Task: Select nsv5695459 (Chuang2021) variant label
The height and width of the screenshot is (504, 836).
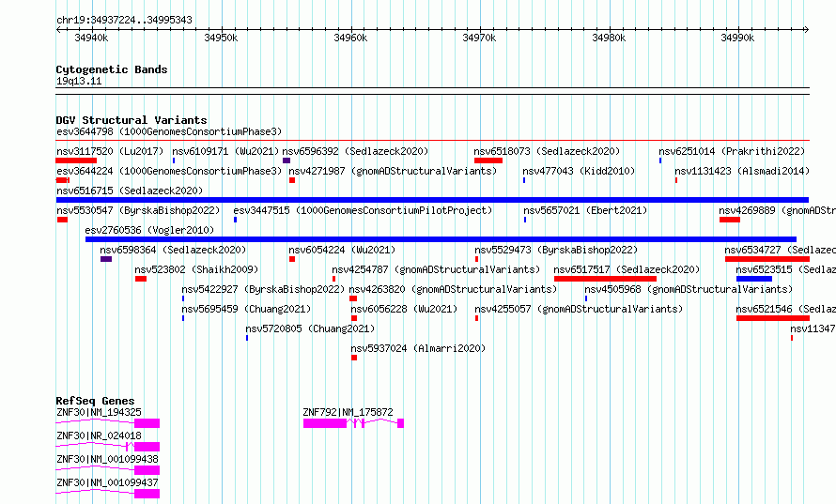Action: tap(246, 309)
